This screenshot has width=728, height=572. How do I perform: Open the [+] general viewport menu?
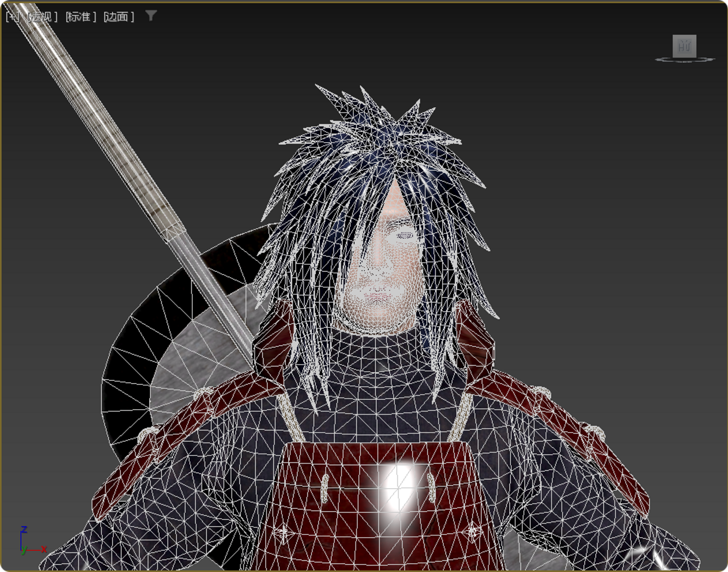[13, 17]
